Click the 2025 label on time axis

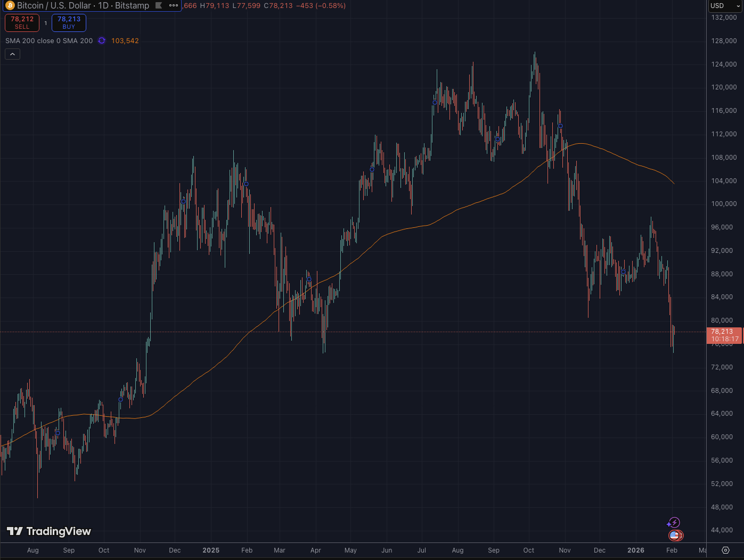211,550
